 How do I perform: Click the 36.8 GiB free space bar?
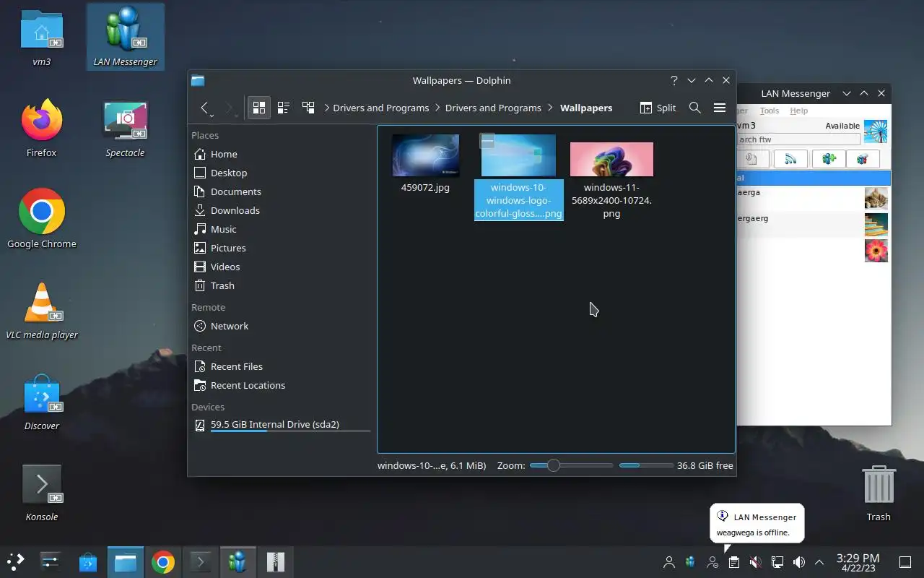(x=646, y=465)
